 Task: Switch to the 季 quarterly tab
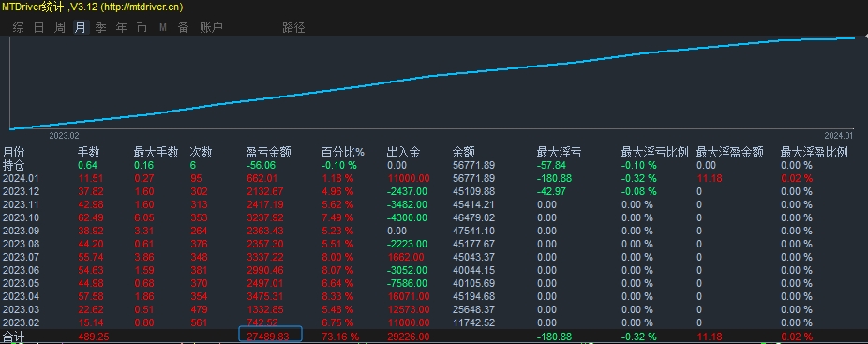tap(100, 28)
